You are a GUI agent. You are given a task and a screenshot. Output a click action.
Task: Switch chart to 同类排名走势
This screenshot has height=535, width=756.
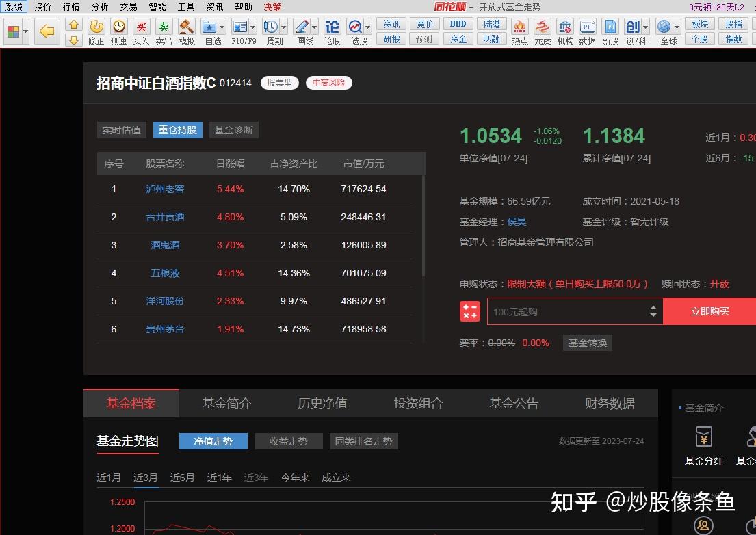(364, 441)
